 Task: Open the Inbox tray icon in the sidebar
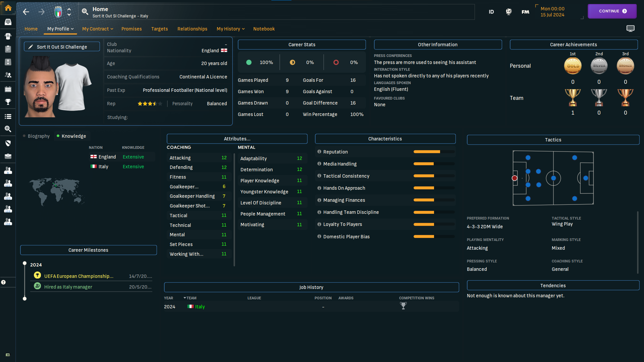8,22
